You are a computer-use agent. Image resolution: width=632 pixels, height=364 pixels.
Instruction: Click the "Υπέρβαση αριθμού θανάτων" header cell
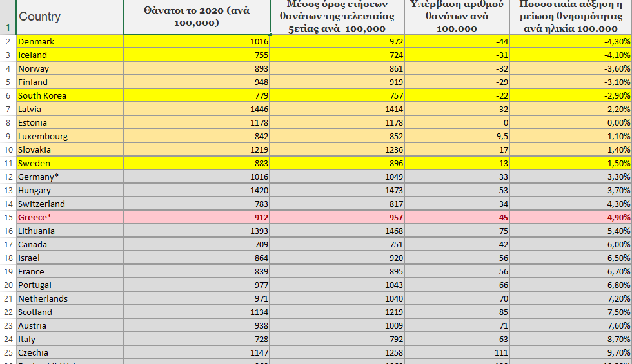[x=457, y=17]
